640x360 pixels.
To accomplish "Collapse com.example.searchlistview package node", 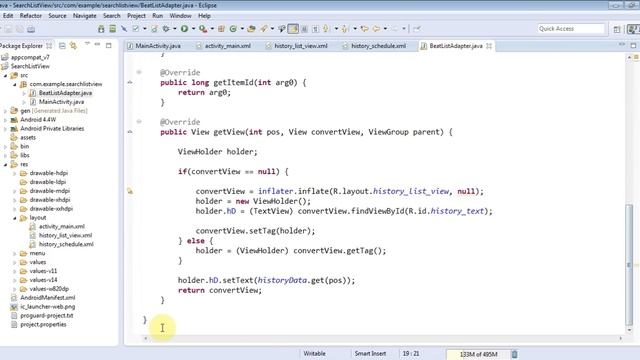I will tap(15, 84).
